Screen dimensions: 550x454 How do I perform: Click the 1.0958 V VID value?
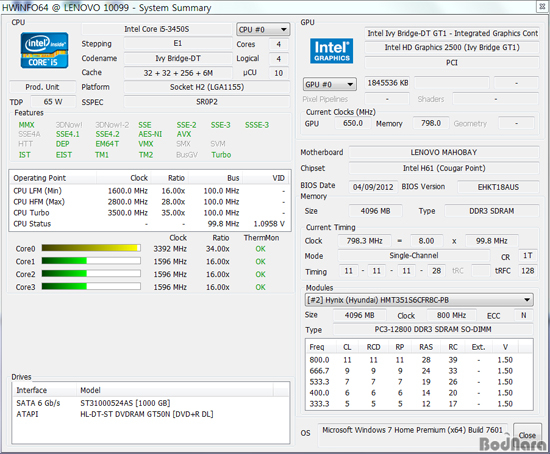coord(269,223)
